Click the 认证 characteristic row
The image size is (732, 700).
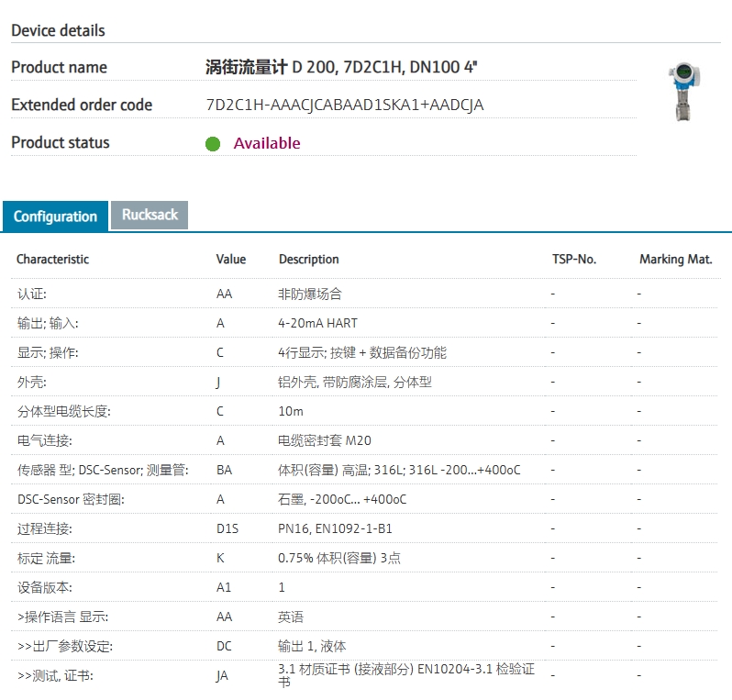click(x=32, y=294)
